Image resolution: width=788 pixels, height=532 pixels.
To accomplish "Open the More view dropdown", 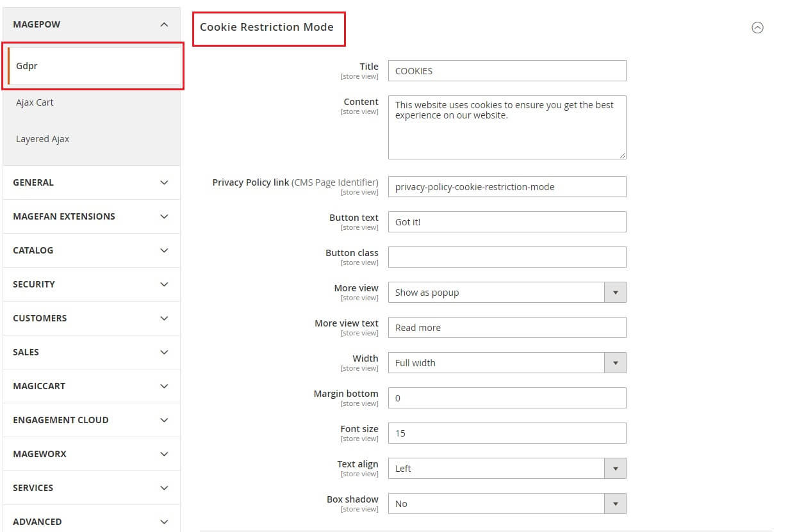I will [x=507, y=293].
